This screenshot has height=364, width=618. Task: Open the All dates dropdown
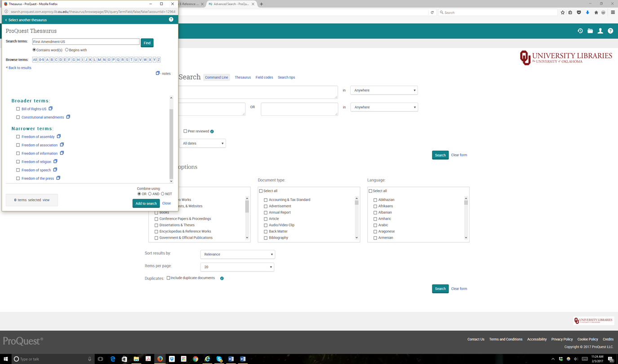[x=203, y=143]
